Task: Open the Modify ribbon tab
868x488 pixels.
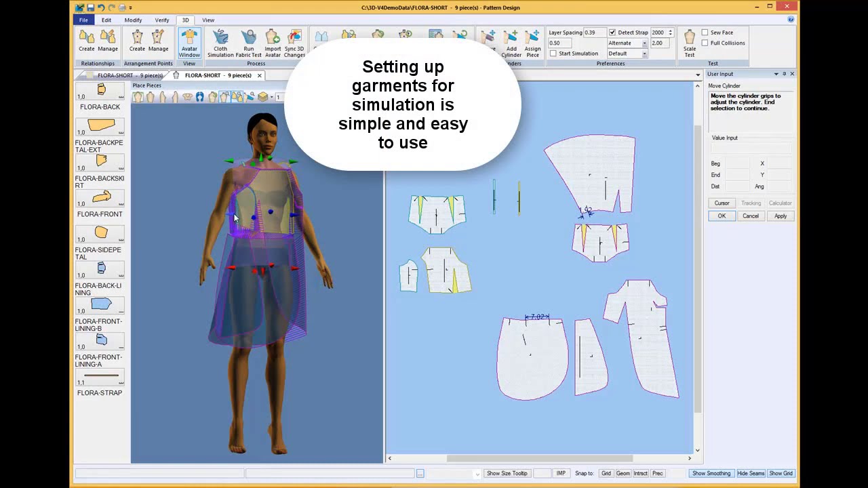Action: pyautogui.click(x=133, y=20)
